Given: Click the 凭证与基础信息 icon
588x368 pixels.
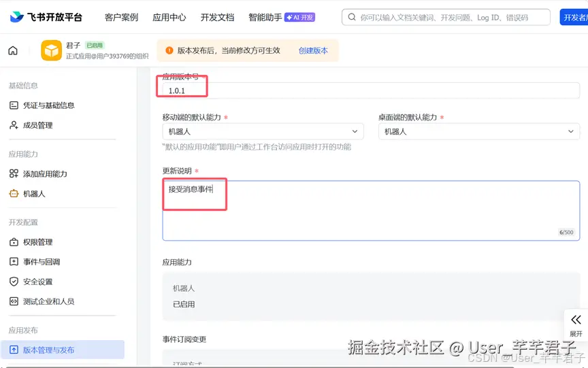Looking at the screenshot, I should click(14, 105).
